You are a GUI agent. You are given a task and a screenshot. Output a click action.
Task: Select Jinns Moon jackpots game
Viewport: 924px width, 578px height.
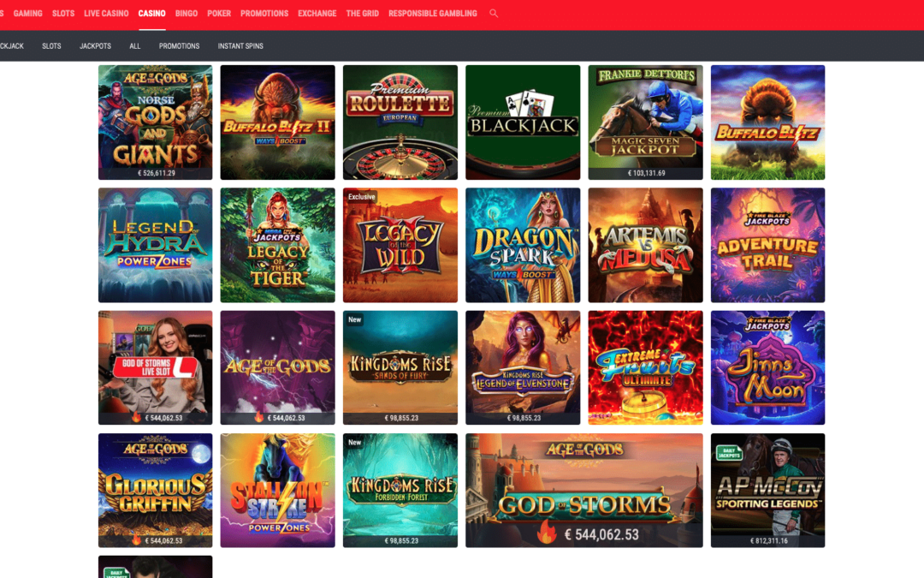(x=767, y=367)
